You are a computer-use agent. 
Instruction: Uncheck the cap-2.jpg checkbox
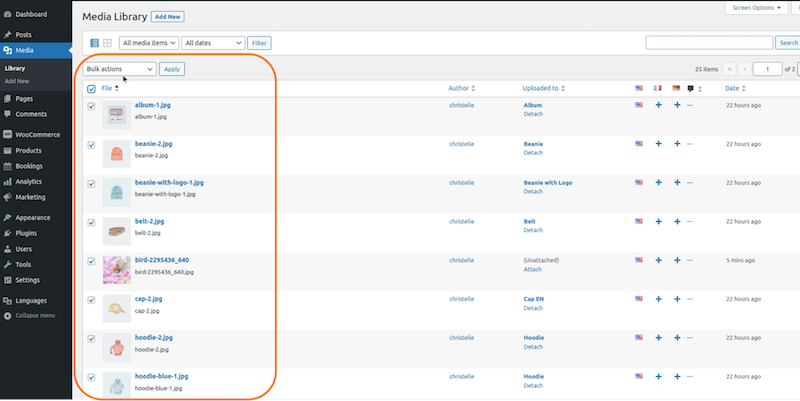point(91,300)
